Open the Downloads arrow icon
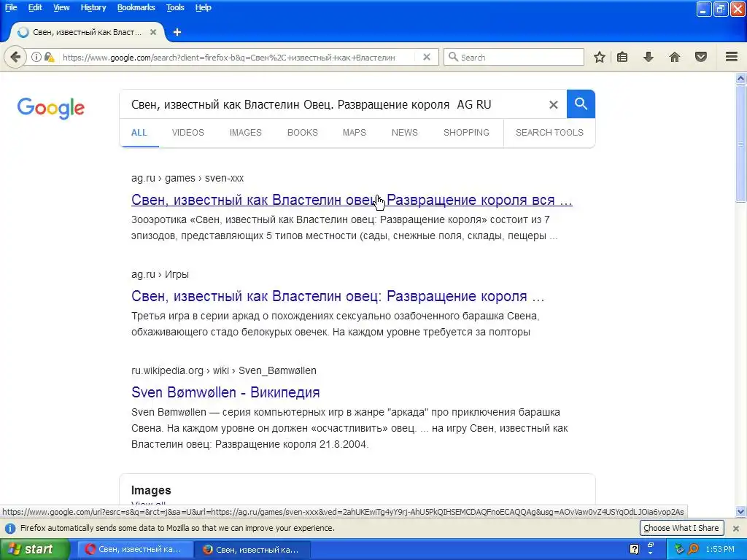747x560 pixels. tap(649, 57)
